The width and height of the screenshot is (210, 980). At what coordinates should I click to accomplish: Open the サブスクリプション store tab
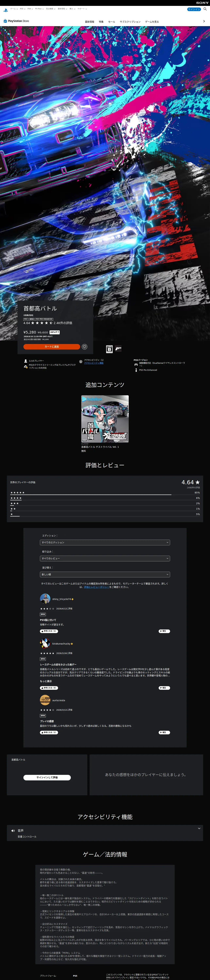[130, 22]
